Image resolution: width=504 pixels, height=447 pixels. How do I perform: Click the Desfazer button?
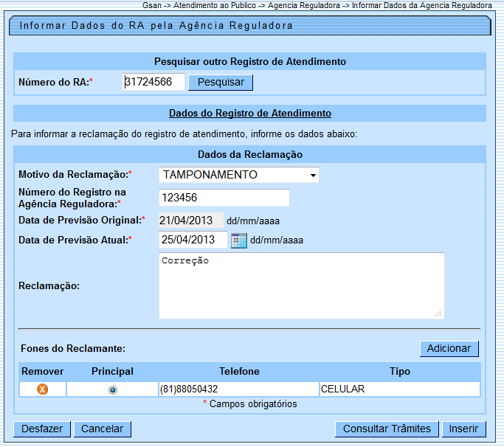click(x=41, y=429)
